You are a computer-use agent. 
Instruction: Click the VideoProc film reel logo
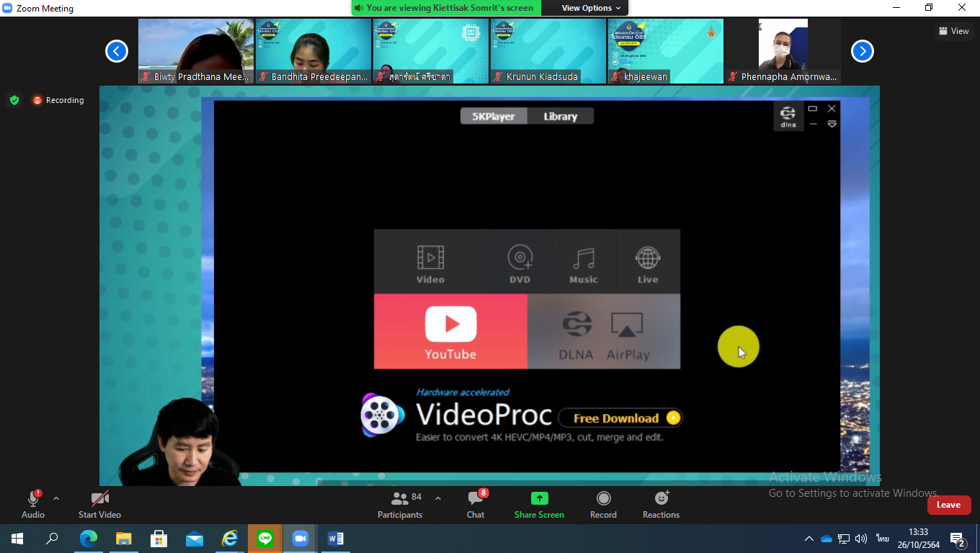click(383, 415)
